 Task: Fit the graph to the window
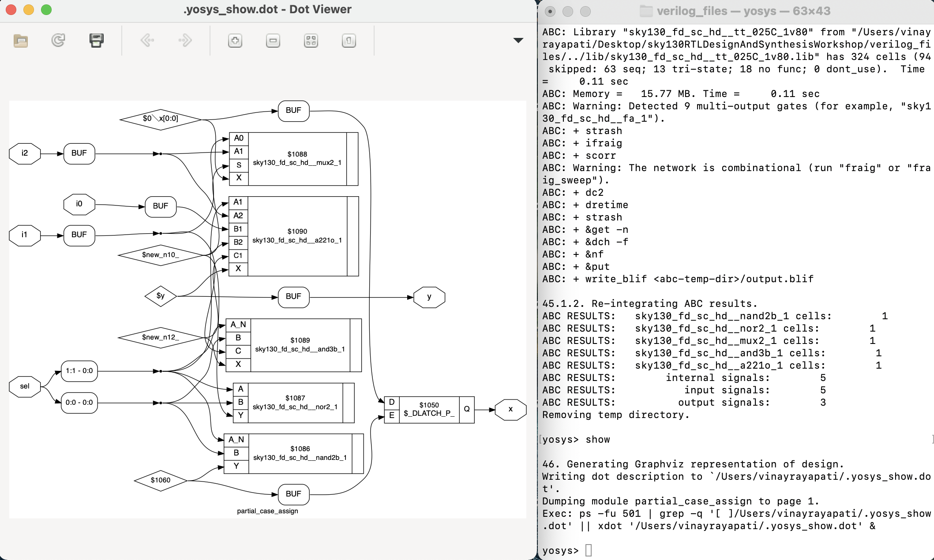(311, 41)
